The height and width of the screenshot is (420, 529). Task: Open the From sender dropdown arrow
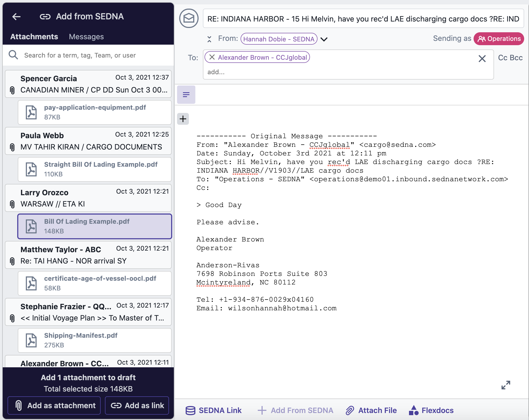pyautogui.click(x=324, y=39)
